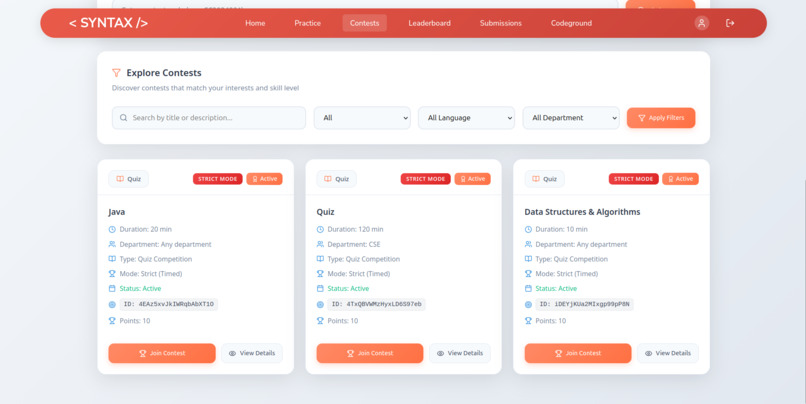
Task: Click the calendar icon in Quiz card status
Action: tap(320, 289)
